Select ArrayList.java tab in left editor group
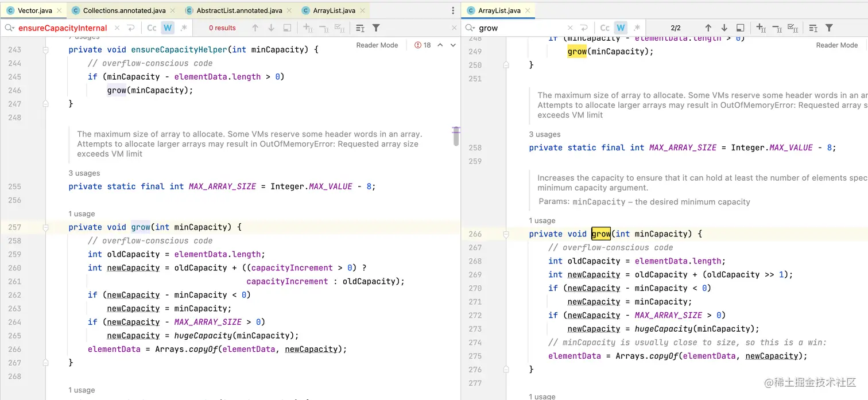The width and height of the screenshot is (868, 400). coord(334,10)
